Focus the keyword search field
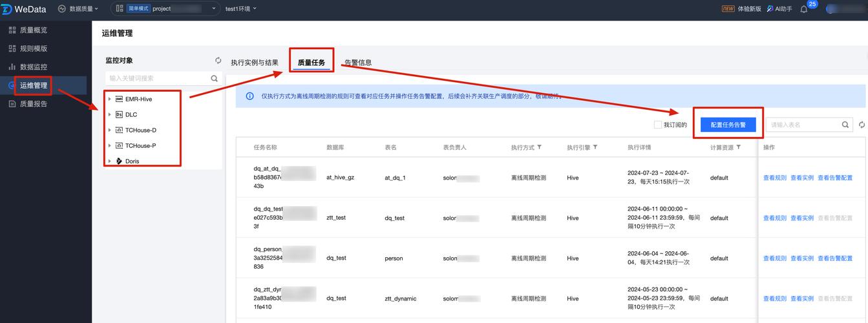868x323 pixels. click(x=157, y=78)
